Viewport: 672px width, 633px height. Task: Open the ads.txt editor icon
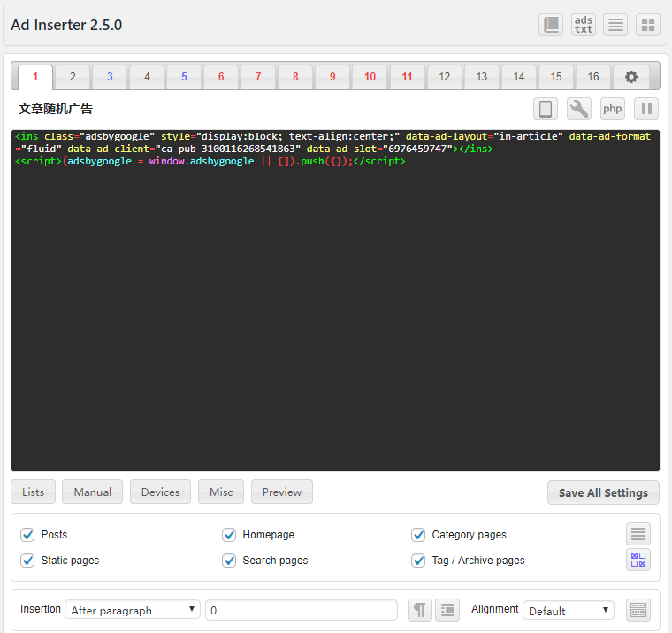(x=584, y=25)
